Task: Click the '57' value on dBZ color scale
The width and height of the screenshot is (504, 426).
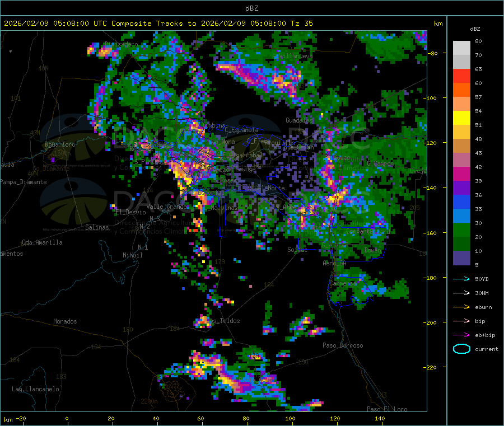Action: point(478,97)
